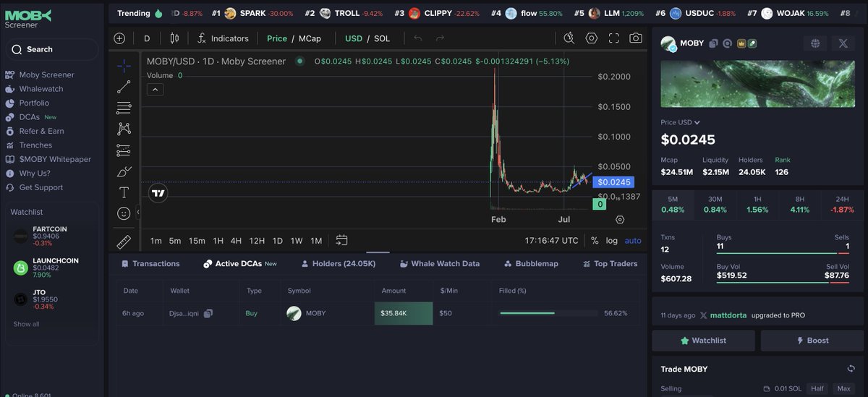Select the ruler measure tool
The image size is (868, 397).
[x=124, y=241]
